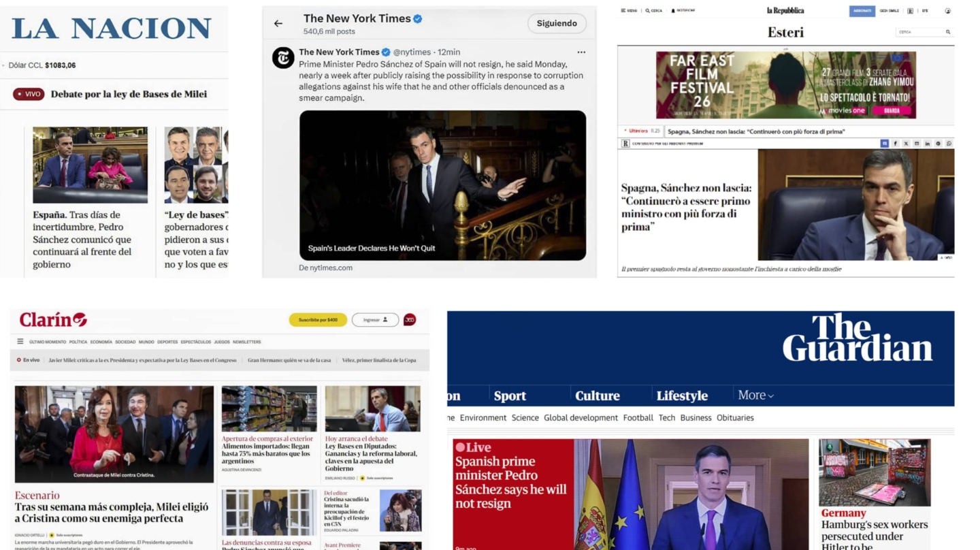Screen dimensions: 980x550
Task: Click the la Repubblica logo
Action: [x=785, y=11]
